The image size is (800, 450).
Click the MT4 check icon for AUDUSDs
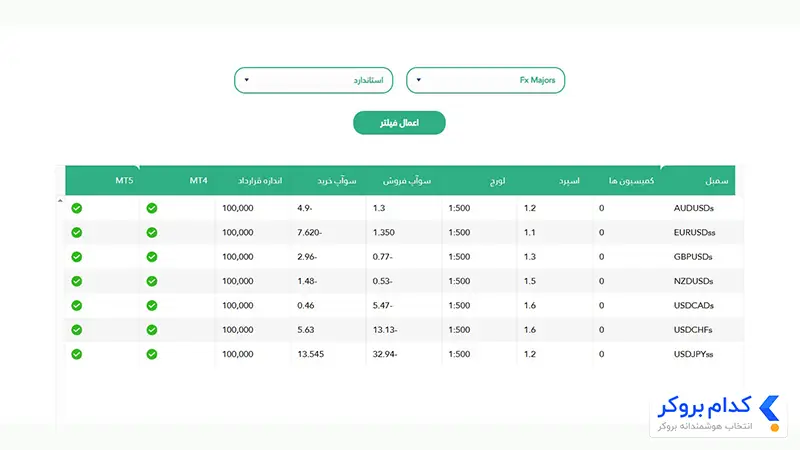pyautogui.click(x=152, y=208)
